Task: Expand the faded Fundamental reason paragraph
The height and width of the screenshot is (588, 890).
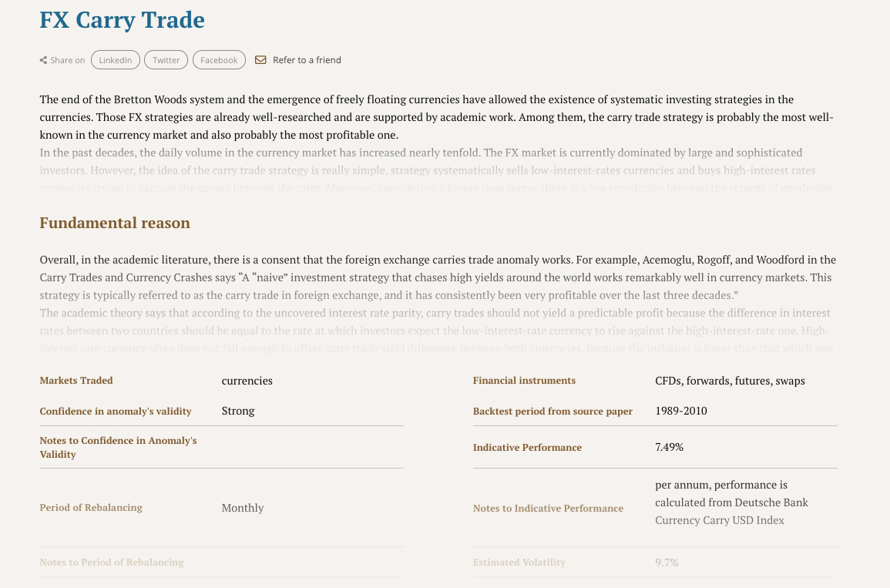Action: pos(436,331)
